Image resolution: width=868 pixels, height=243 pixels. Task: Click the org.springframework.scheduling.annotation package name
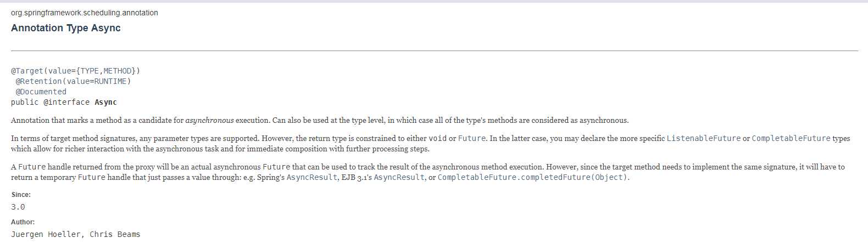pyautogui.click(x=85, y=13)
